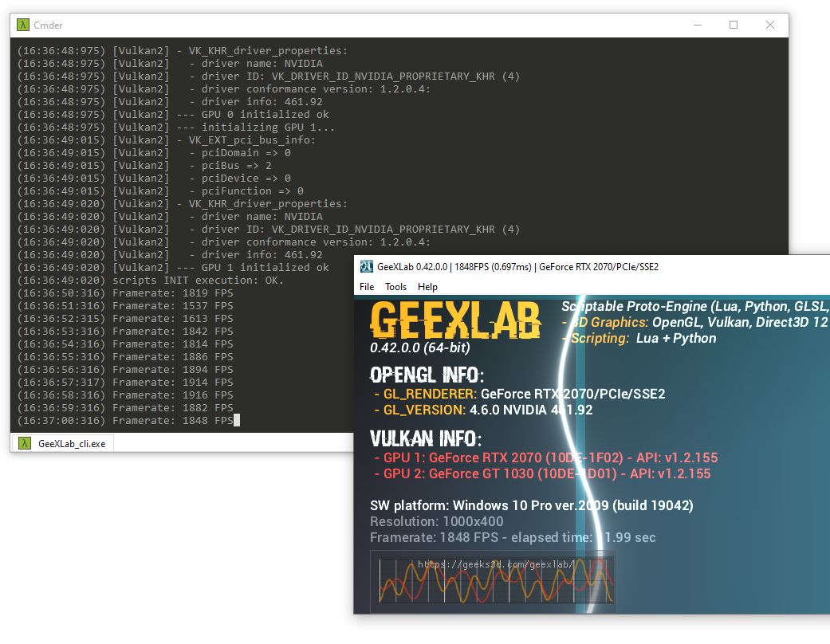Click the 'Framerate: 1537 FPS' console line
830x644 pixels.
coord(125,306)
